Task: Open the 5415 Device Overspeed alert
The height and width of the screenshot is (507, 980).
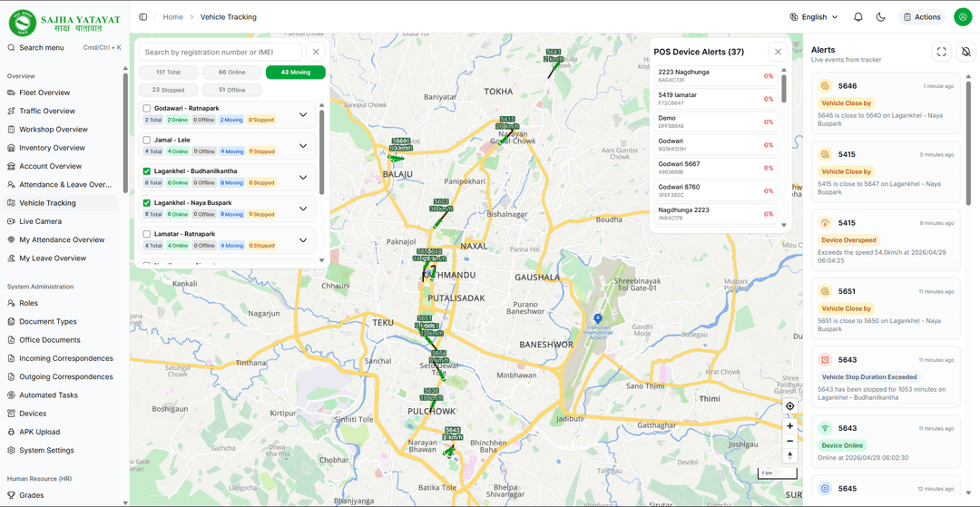Action: tap(885, 239)
